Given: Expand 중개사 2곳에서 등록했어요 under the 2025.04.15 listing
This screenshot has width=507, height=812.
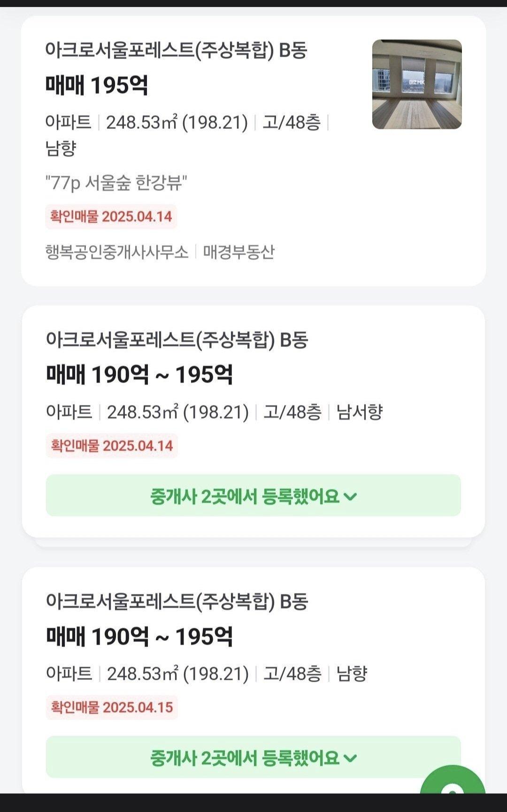Looking at the screenshot, I should pos(253,757).
